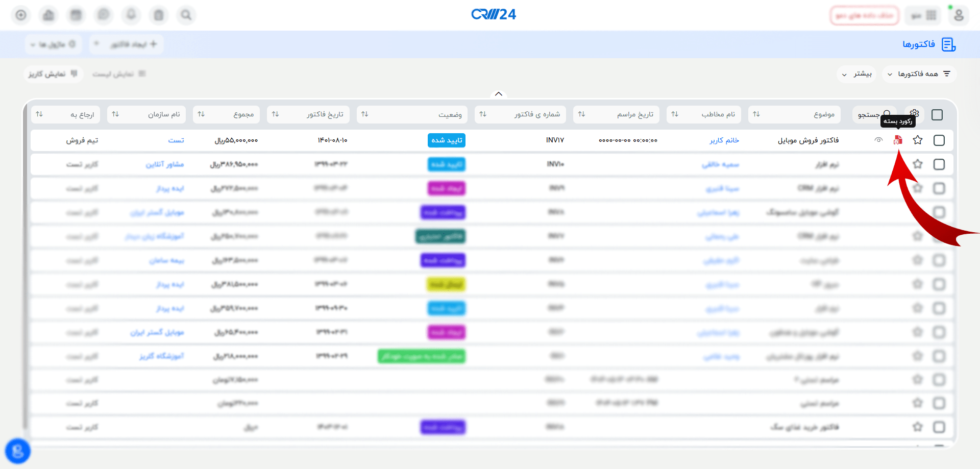Click the support chat bubble icon

(18, 451)
